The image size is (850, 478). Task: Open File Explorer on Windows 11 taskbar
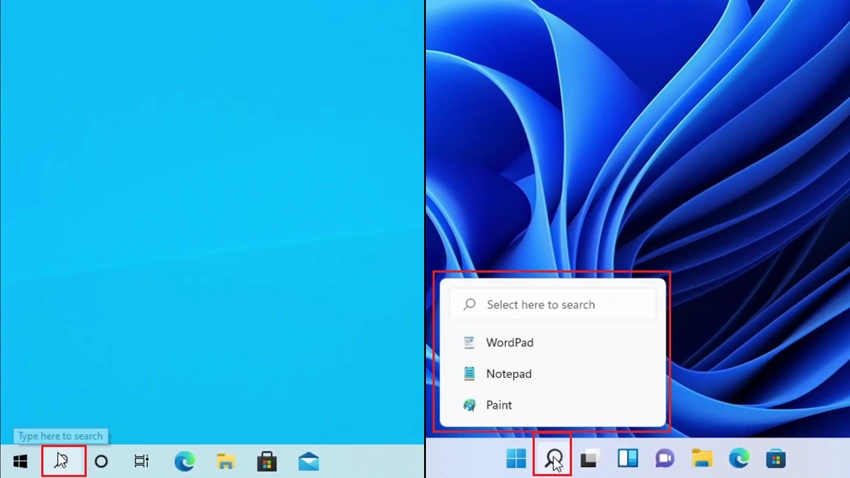tap(702, 458)
